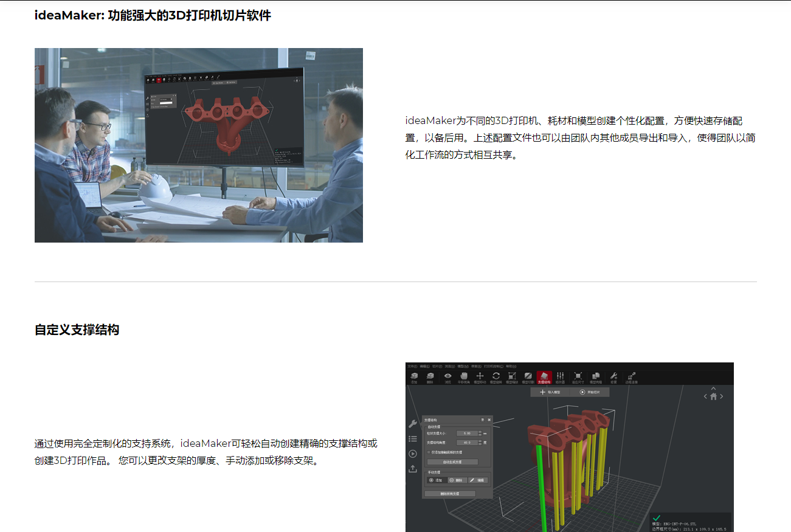
Task: Open the list icon in left sidebar
Action: pos(413,439)
